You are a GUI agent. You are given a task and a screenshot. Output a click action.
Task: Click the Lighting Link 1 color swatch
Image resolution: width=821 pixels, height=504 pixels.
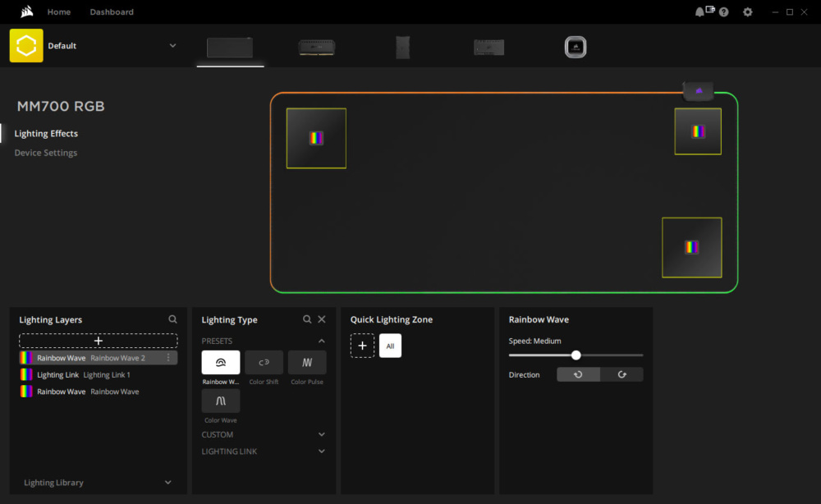26,374
